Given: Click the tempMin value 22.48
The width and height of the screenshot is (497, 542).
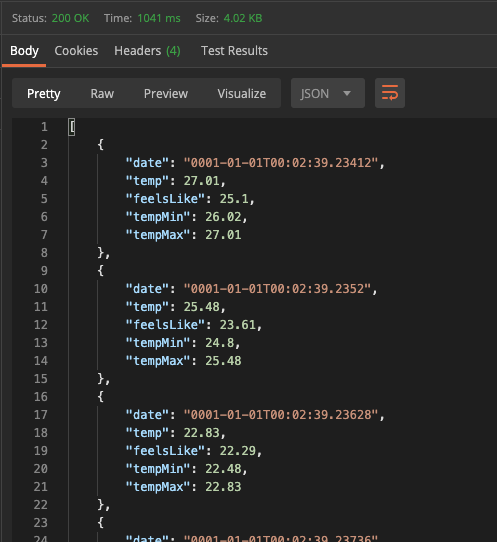Looking at the screenshot, I should [x=223, y=468].
